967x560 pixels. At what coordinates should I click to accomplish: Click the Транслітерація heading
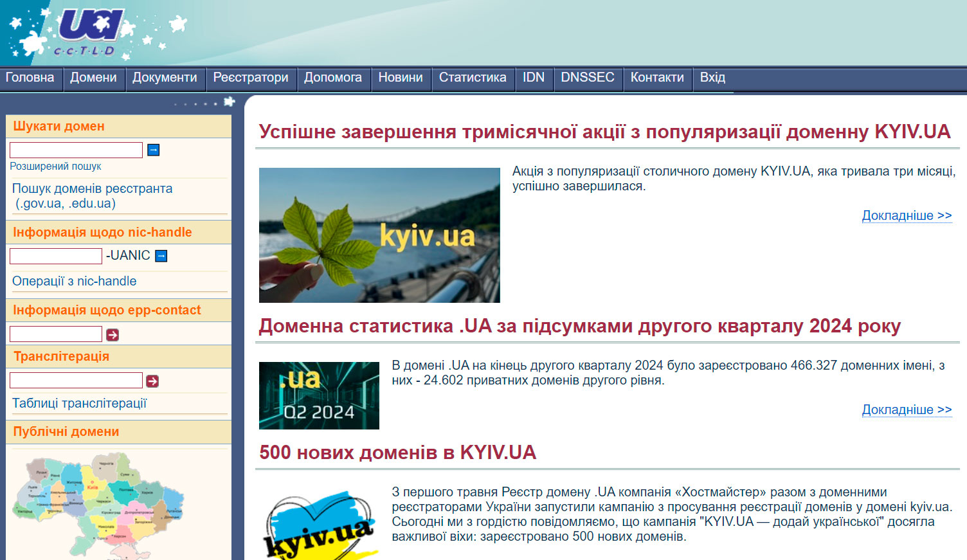pos(61,357)
